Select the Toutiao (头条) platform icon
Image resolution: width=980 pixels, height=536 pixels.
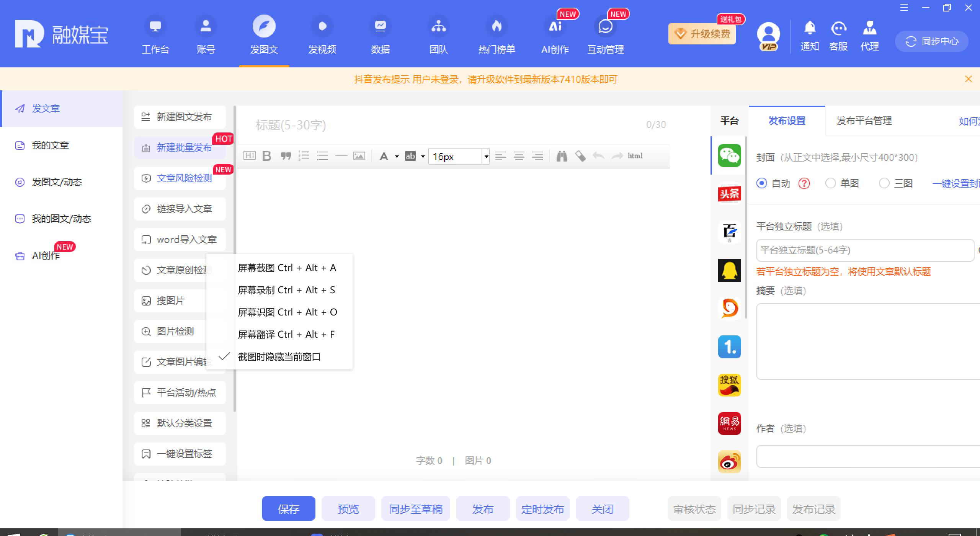pos(729,194)
